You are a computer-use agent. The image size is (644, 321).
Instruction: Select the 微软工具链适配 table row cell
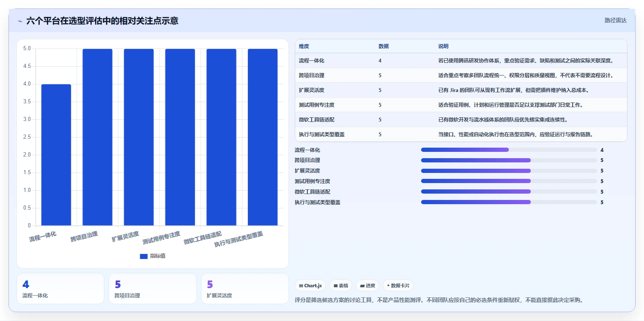click(x=317, y=120)
